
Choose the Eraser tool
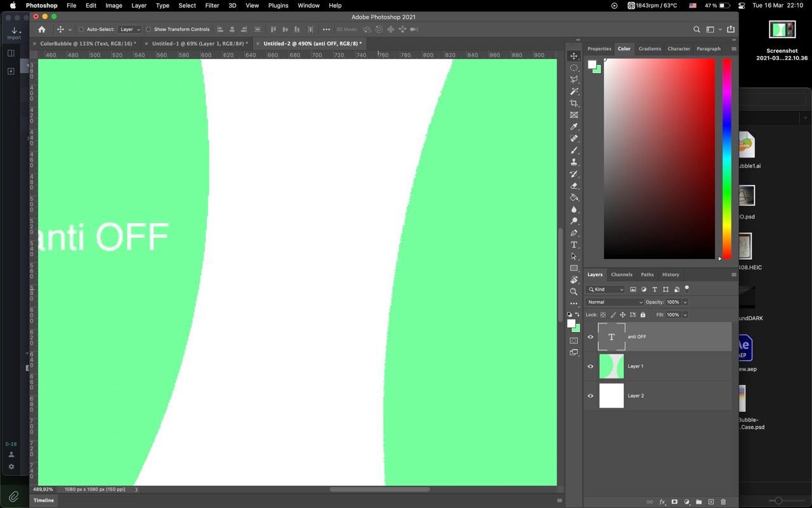pyautogui.click(x=574, y=185)
